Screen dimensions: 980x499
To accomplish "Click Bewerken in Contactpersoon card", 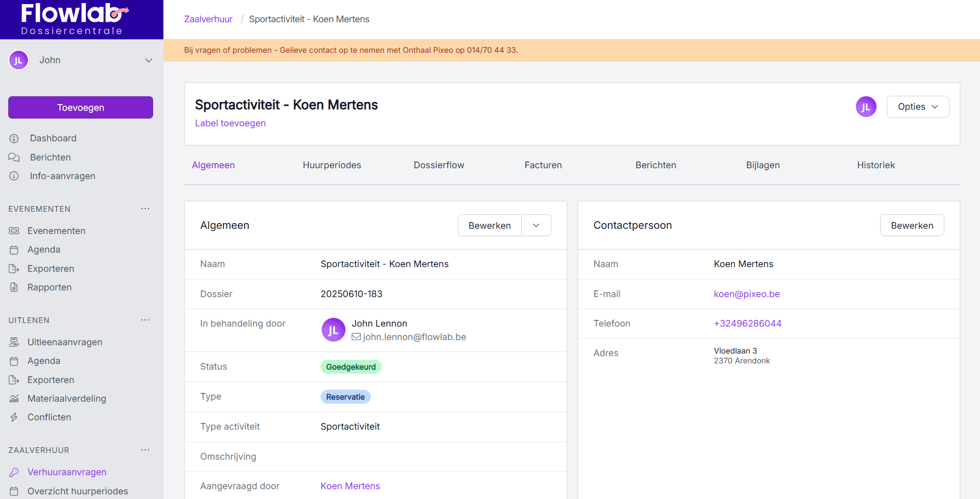I will (x=911, y=226).
